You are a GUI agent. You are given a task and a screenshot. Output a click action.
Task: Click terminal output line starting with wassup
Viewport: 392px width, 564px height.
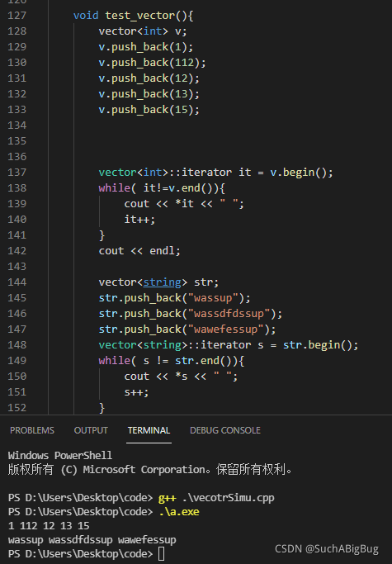click(92, 540)
